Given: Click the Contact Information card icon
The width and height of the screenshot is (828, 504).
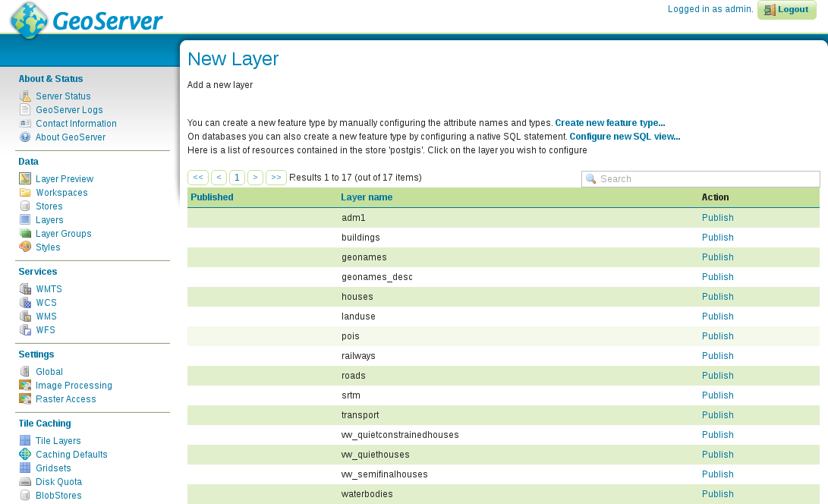Looking at the screenshot, I should coord(25,124).
